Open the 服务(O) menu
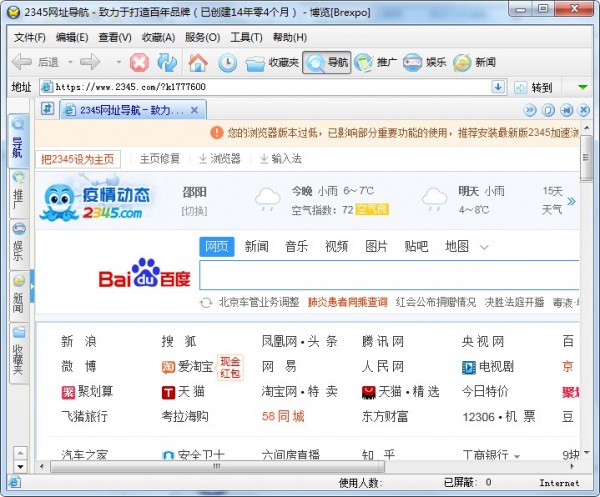 [202, 37]
